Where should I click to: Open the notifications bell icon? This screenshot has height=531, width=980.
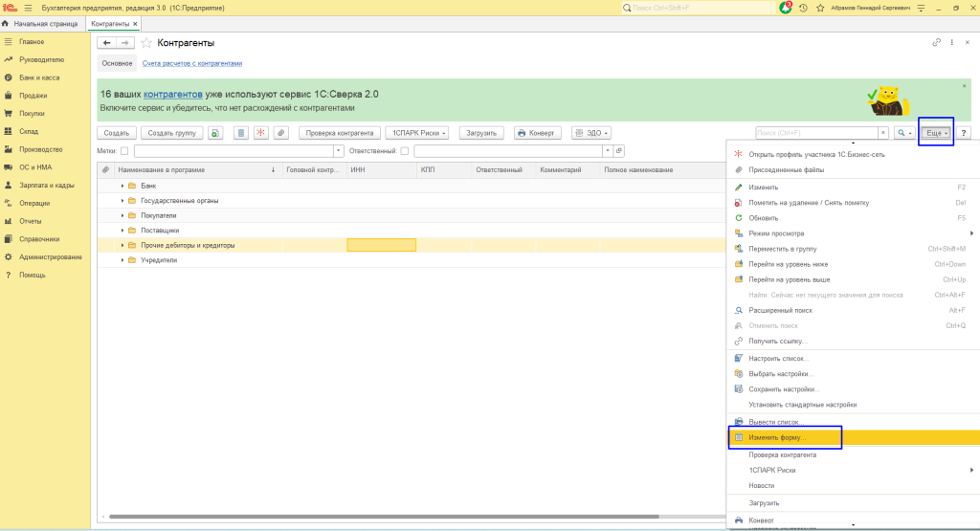click(786, 8)
